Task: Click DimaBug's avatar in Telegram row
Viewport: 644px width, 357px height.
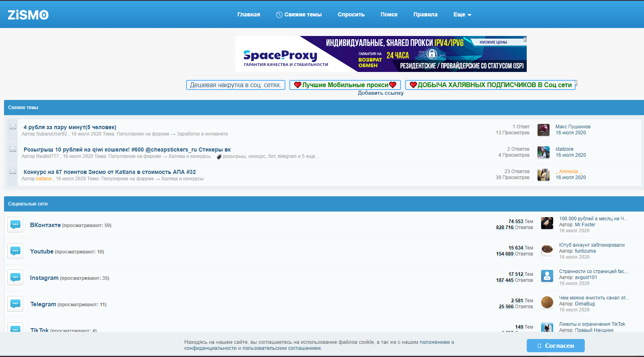Action: (x=547, y=302)
